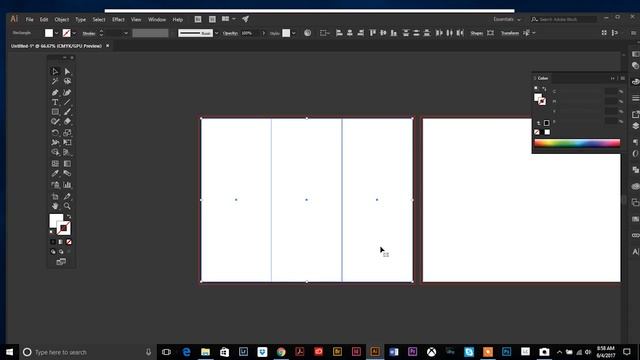640x360 pixels.
Task: Expand the graphic Style dropdown
Action: [x=293, y=33]
